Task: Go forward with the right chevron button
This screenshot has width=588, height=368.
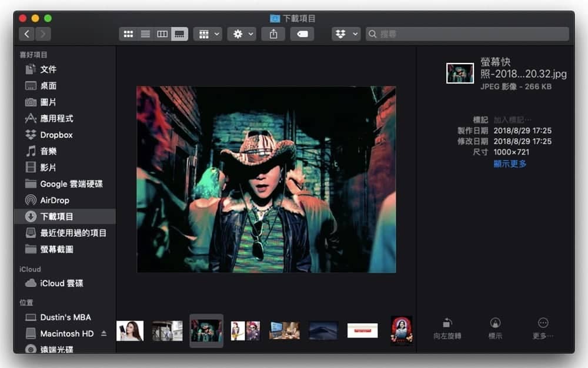Action: tap(43, 34)
